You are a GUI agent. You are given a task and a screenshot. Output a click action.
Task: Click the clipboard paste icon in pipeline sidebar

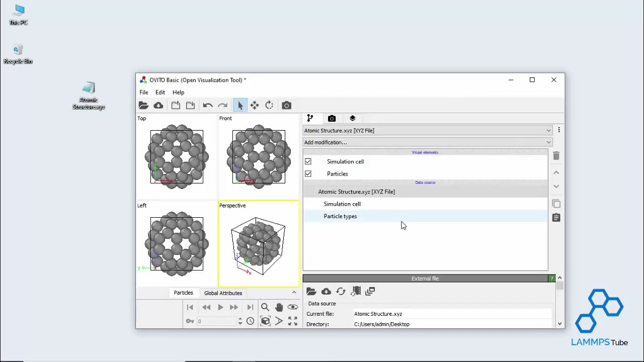[x=556, y=218]
